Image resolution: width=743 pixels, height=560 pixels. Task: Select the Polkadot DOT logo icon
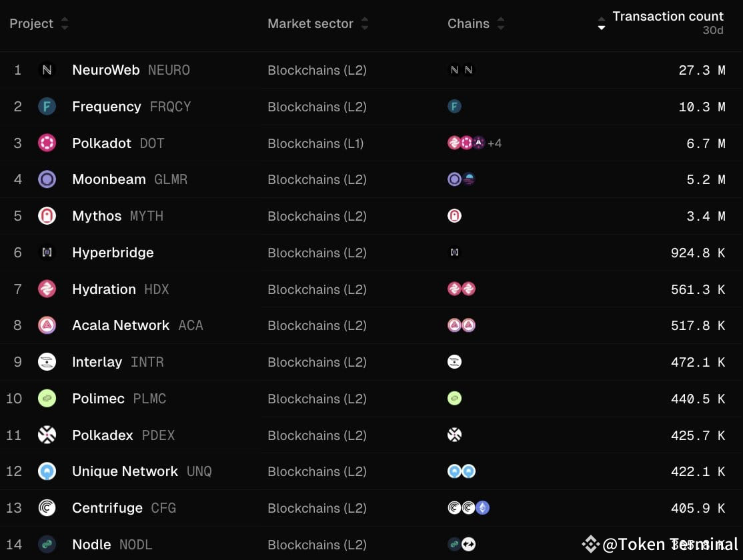47,143
